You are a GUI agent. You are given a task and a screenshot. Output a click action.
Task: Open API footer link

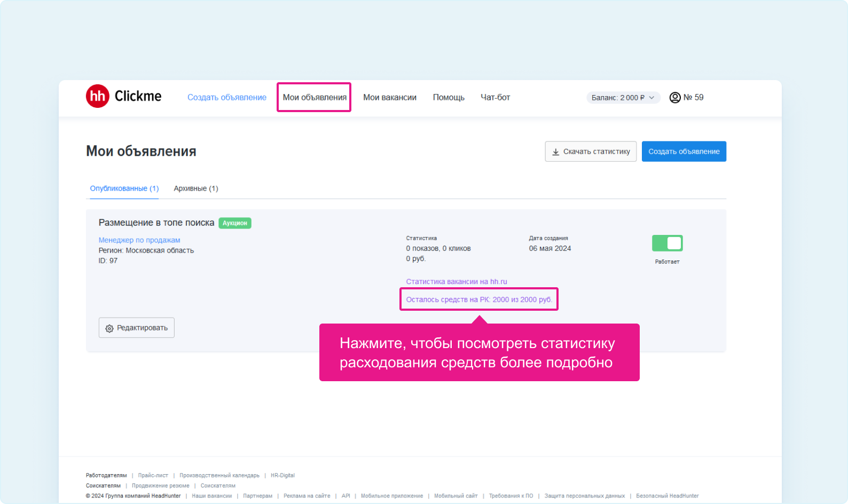346,496
